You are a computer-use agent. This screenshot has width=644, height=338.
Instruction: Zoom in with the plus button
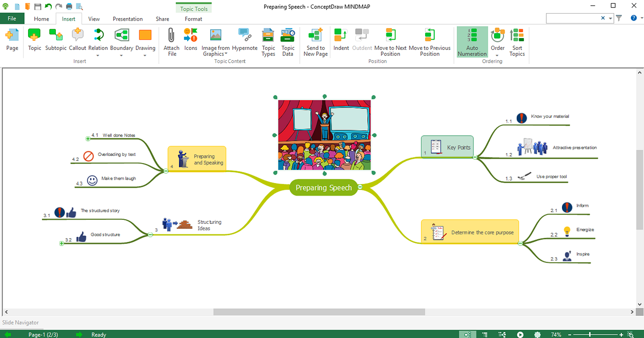[621, 334]
